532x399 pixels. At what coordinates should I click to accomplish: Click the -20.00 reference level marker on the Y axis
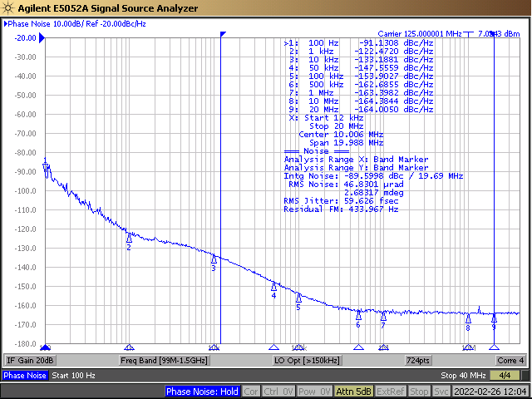[23, 37]
